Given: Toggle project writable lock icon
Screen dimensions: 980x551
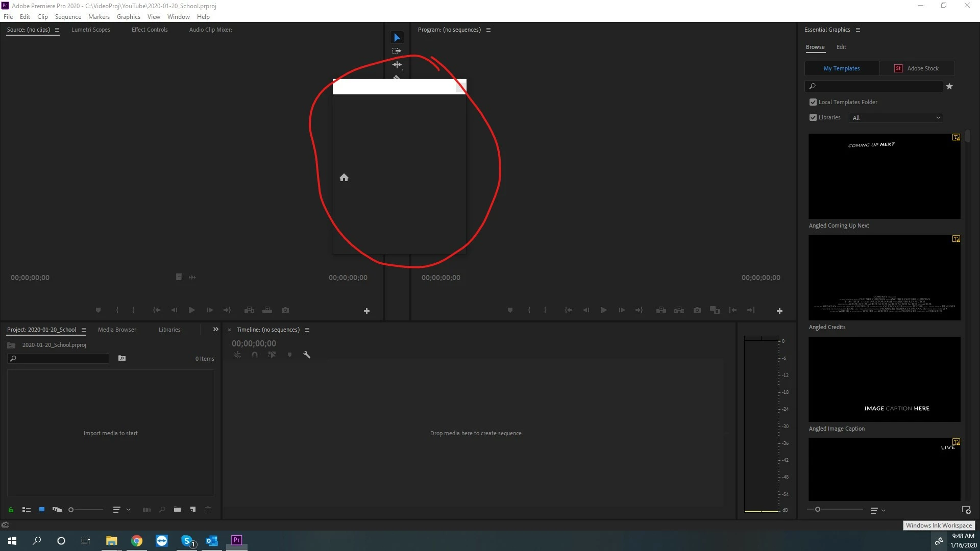Looking at the screenshot, I should 11,510.
